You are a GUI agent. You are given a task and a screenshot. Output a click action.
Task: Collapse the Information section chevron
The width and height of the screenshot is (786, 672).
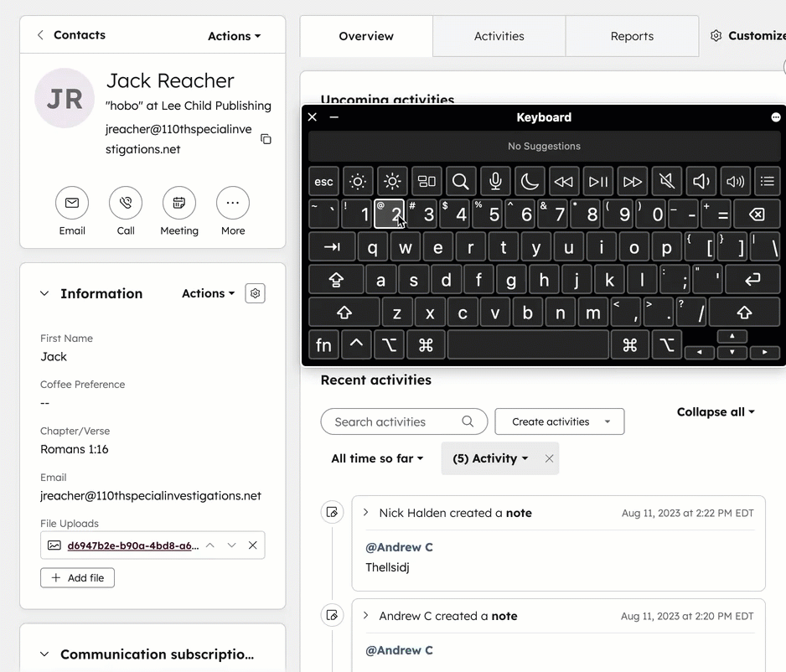pos(44,293)
